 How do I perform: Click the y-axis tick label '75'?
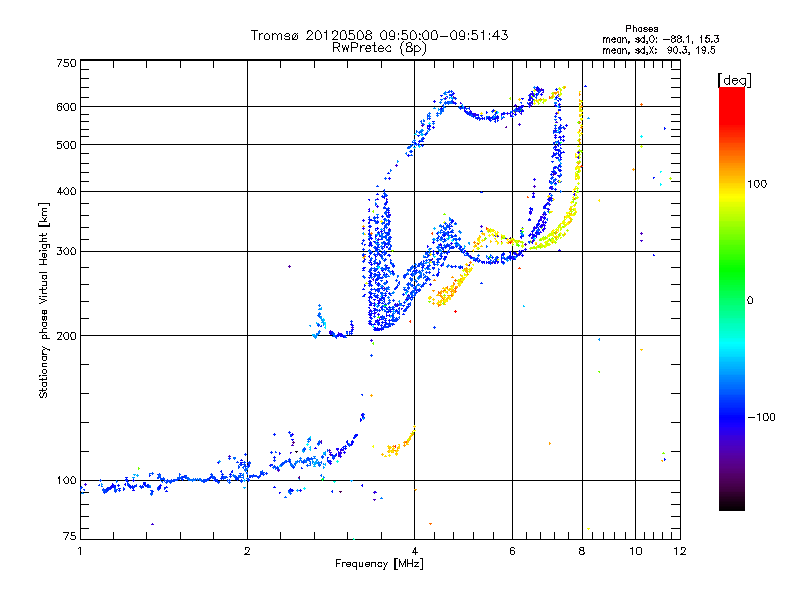[70, 536]
